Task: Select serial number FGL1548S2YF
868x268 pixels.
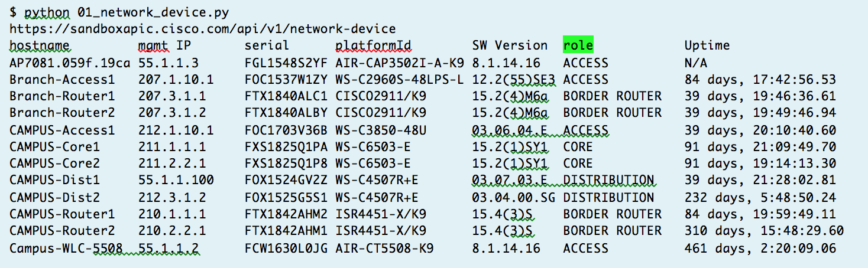Action: tap(286, 63)
